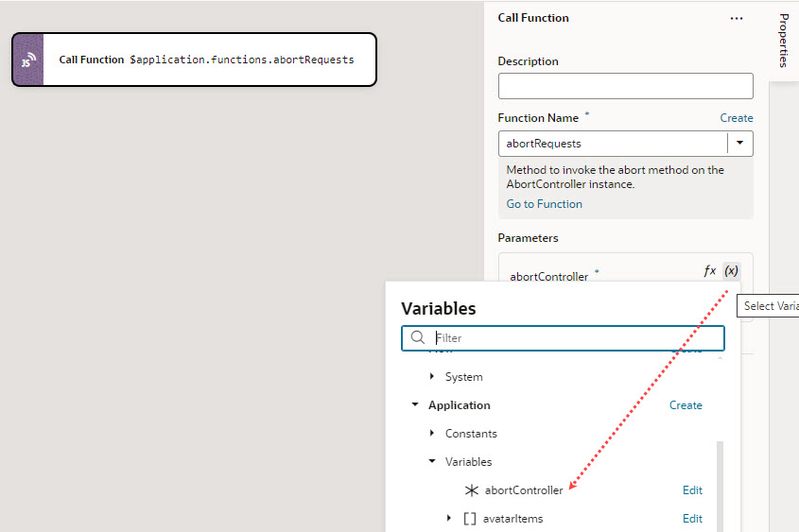The image size is (799, 532).
Task: Open the Function Name dropdown arrow
Action: 739,144
